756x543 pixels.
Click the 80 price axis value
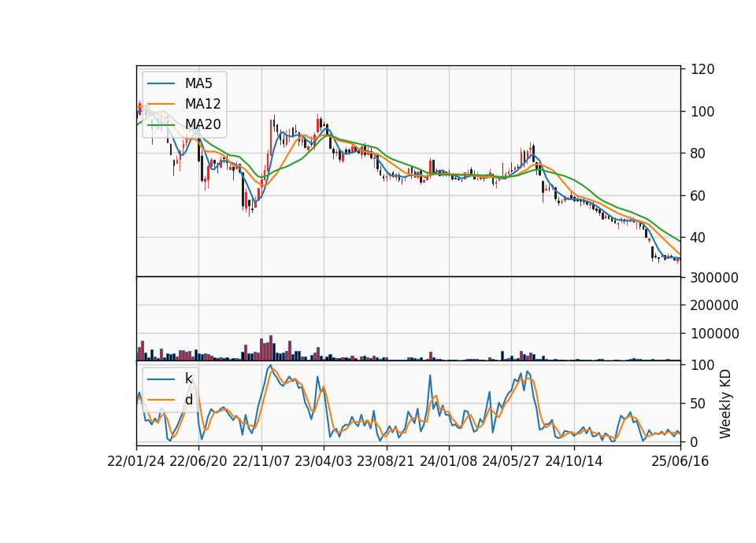699,153
